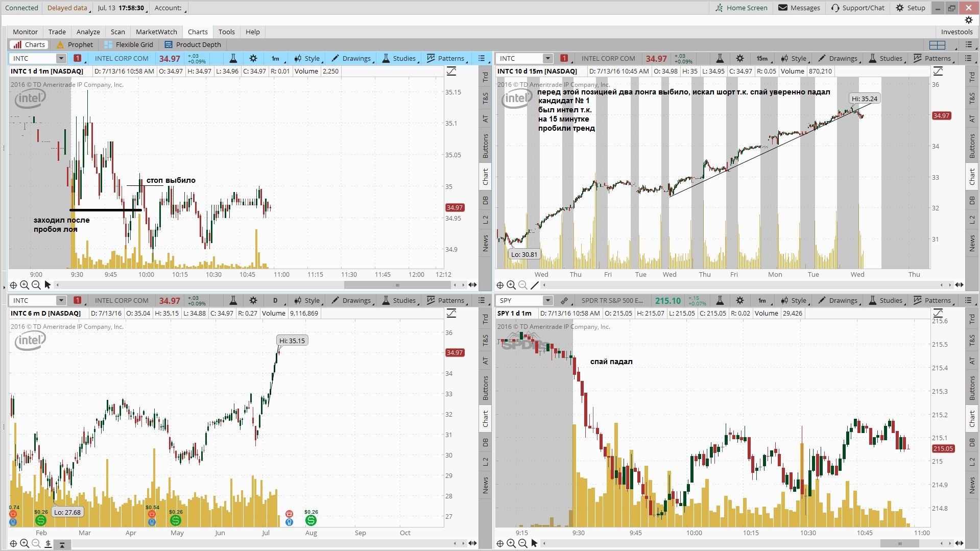The width and height of the screenshot is (980, 551).
Task: Expand symbol dropdown arrow in top-left INTC 1m chart
Action: (x=61, y=58)
